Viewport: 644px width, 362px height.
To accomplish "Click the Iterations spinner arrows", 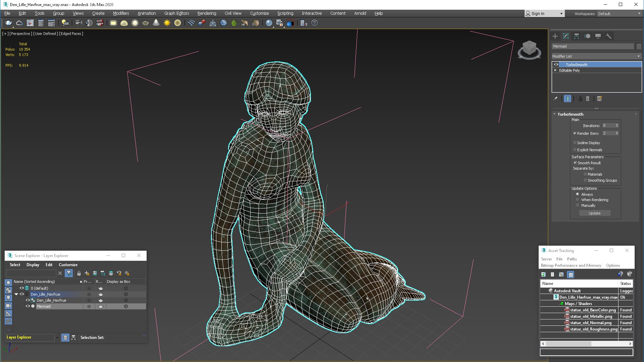I will click(617, 126).
